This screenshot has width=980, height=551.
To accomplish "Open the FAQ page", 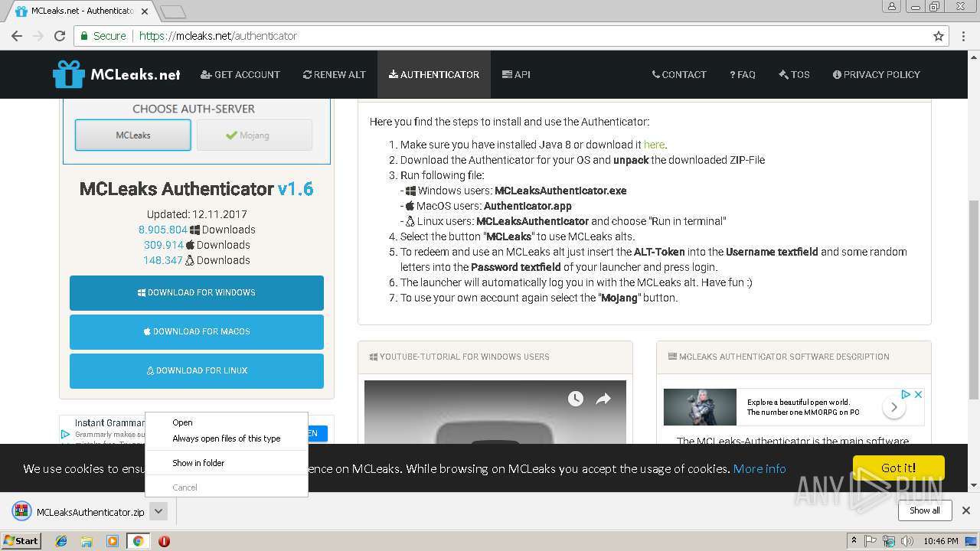I will [x=743, y=74].
